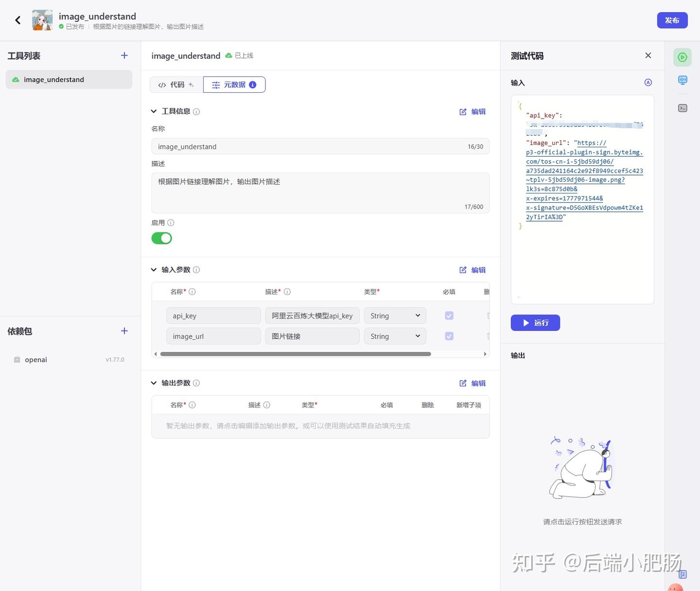This screenshot has height=591, width=700.
Task: Click the auto-fill icon beside 输入
Action: pos(648,83)
